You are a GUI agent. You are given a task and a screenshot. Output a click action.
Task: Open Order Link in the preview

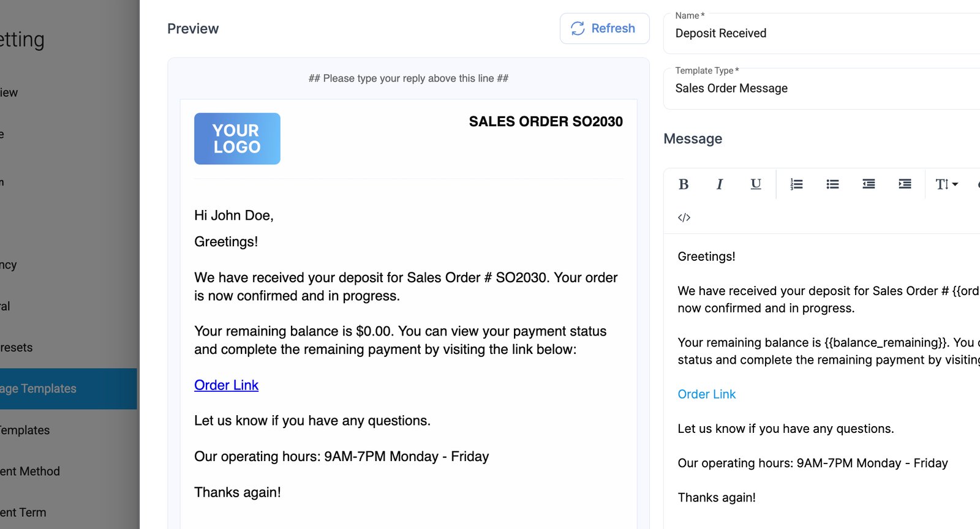tap(226, 385)
